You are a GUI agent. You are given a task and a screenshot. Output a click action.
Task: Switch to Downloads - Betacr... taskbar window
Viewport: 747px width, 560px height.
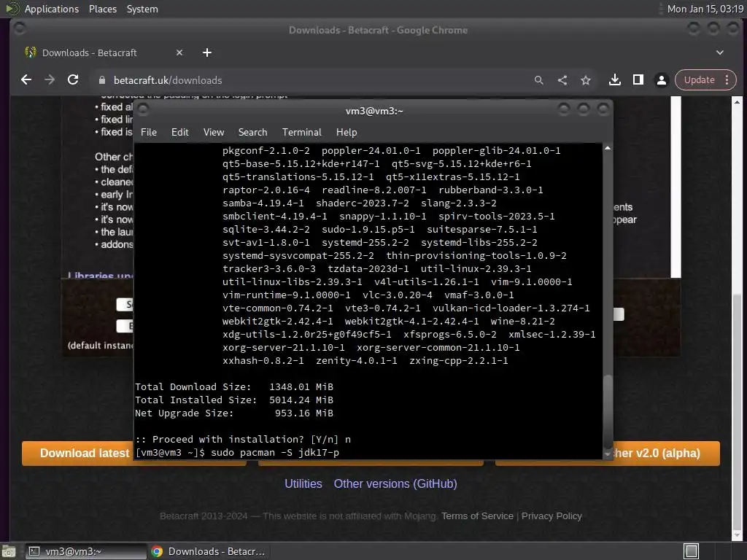pos(209,551)
